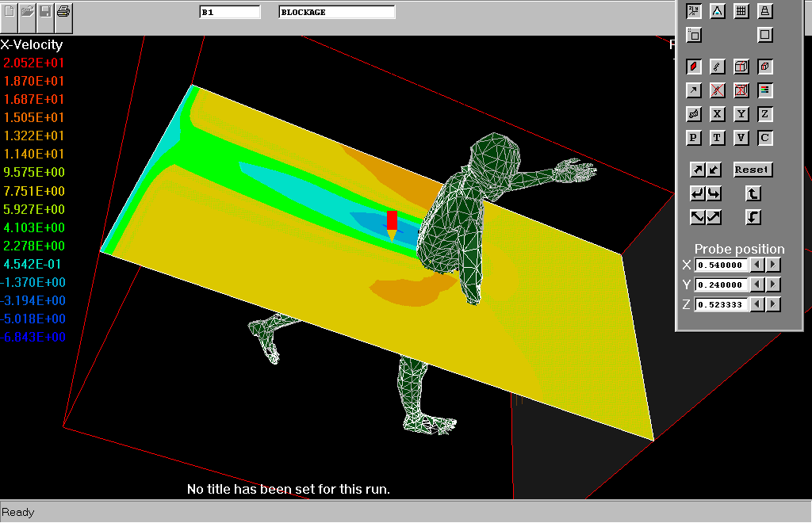Click the Print icon in the toolbar

pos(63,12)
